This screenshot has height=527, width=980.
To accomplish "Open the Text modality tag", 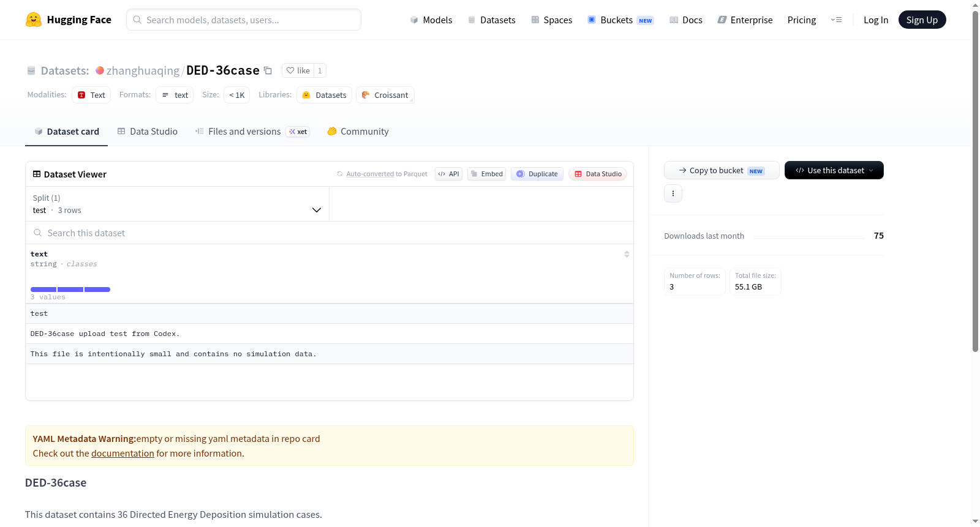I will (x=91, y=95).
